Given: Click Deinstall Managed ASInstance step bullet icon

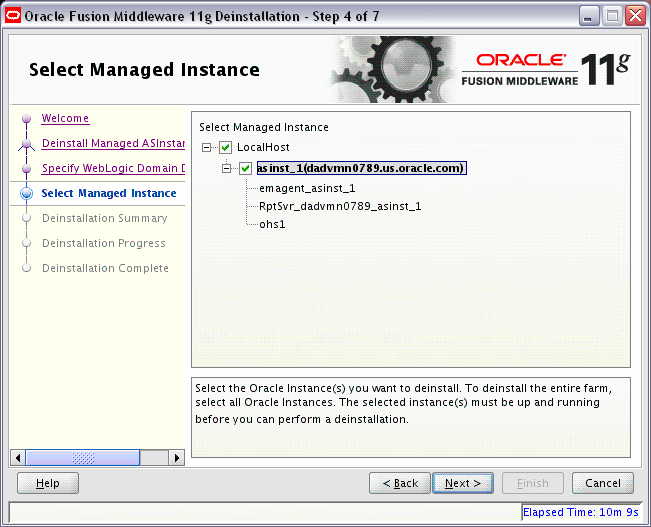Looking at the screenshot, I should click(27, 144).
